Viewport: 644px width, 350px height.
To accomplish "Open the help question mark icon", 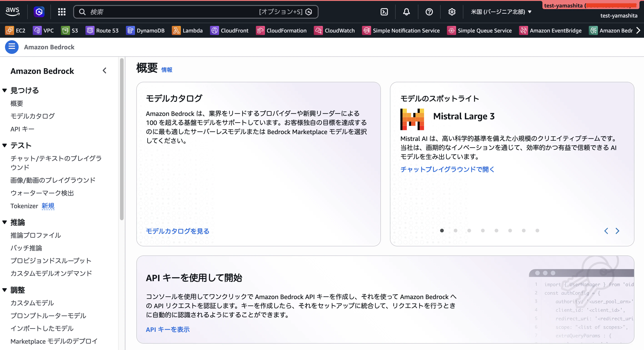I will [429, 12].
